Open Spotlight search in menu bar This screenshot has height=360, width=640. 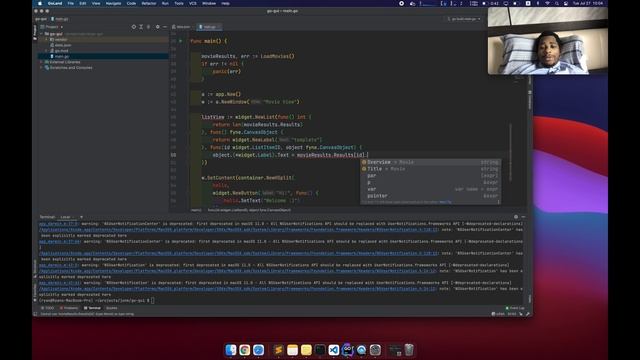point(557,3)
